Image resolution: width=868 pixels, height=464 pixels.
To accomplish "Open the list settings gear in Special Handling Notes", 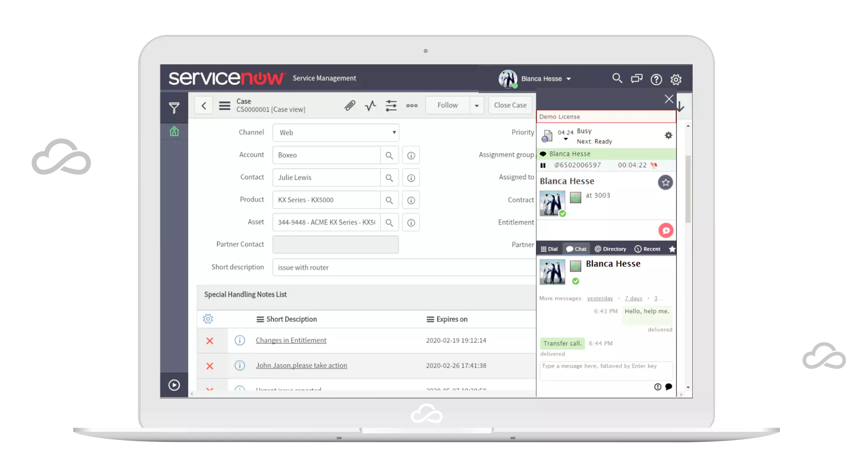I will coord(208,319).
